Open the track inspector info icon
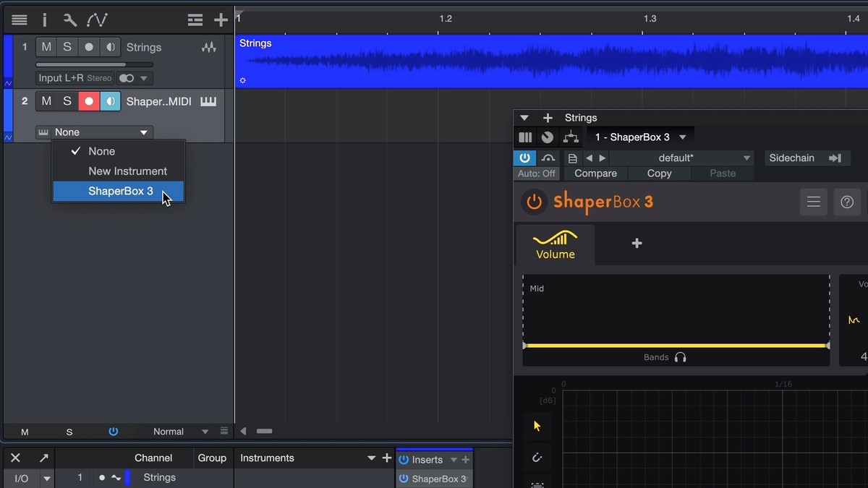This screenshot has width=868, height=488. [44, 20]
